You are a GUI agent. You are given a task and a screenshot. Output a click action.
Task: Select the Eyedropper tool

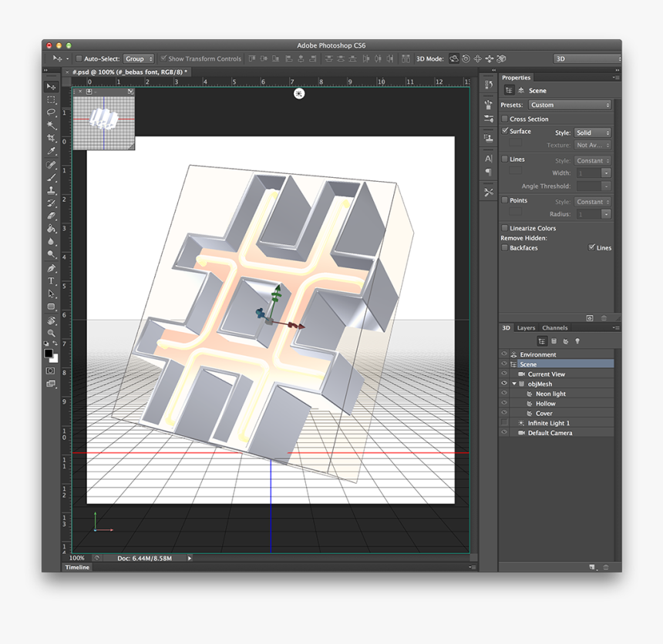(x=51, y=151)
